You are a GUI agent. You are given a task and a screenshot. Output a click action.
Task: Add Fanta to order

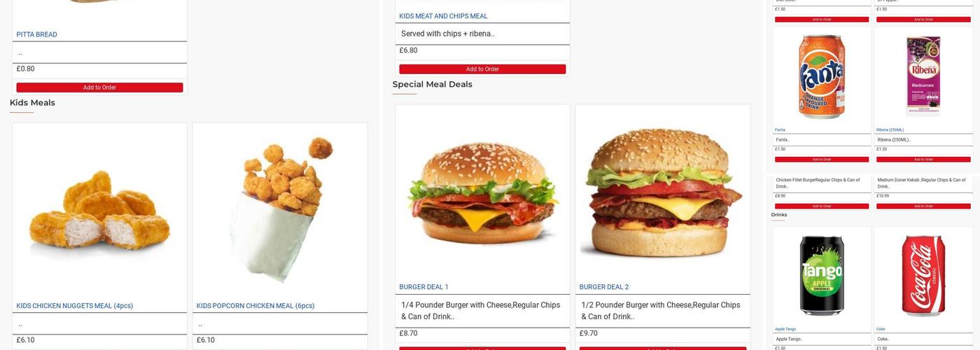point(822,160)
